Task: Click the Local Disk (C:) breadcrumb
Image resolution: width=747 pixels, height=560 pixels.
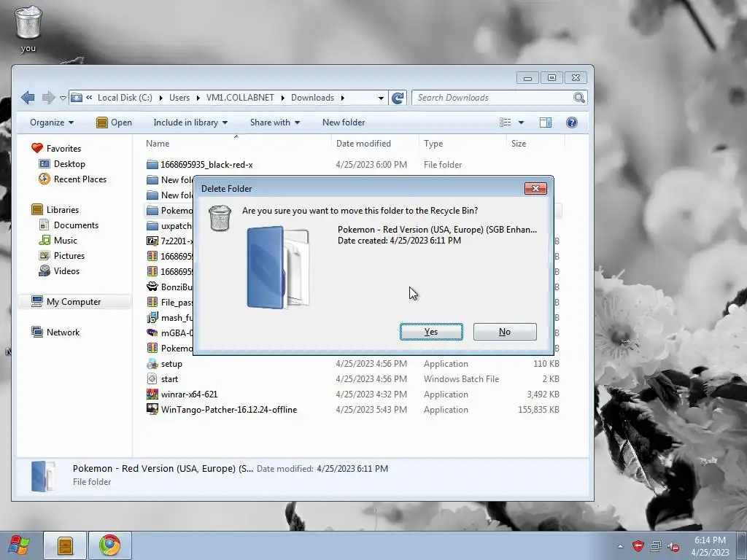Action: point(125,98)
